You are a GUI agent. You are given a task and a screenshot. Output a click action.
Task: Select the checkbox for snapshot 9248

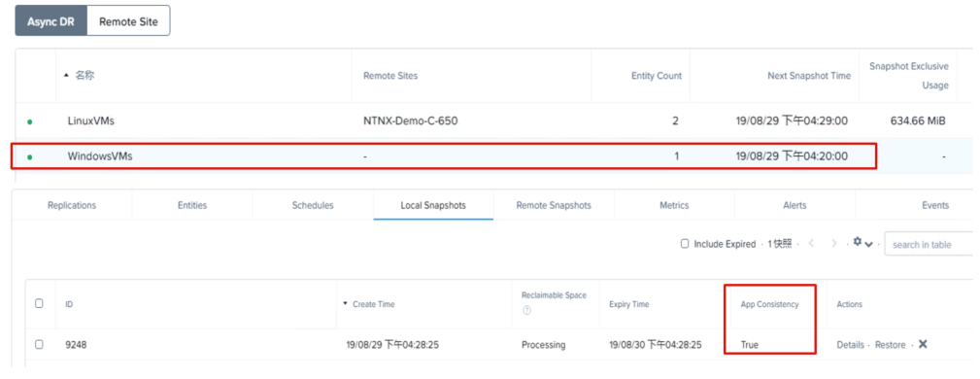click(x=39, y=344)
